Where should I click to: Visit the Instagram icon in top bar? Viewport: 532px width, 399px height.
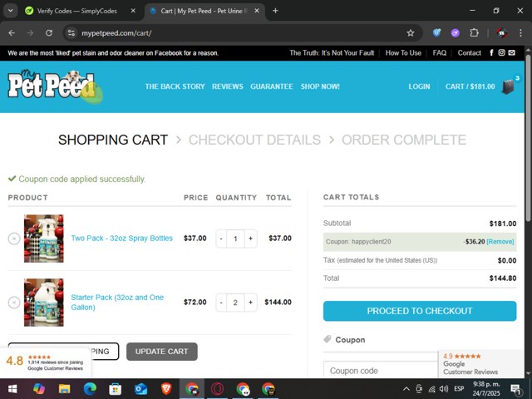tap(501, 52)
